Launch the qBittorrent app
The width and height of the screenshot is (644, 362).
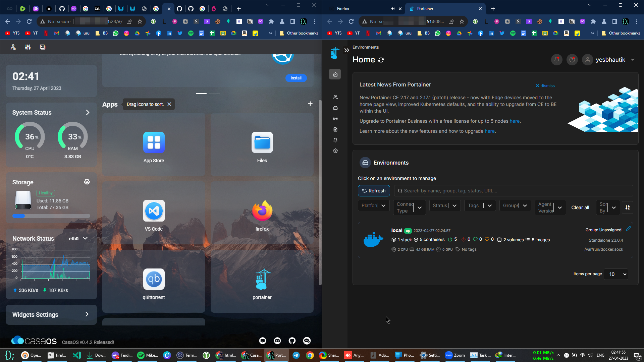coord(154,279)
